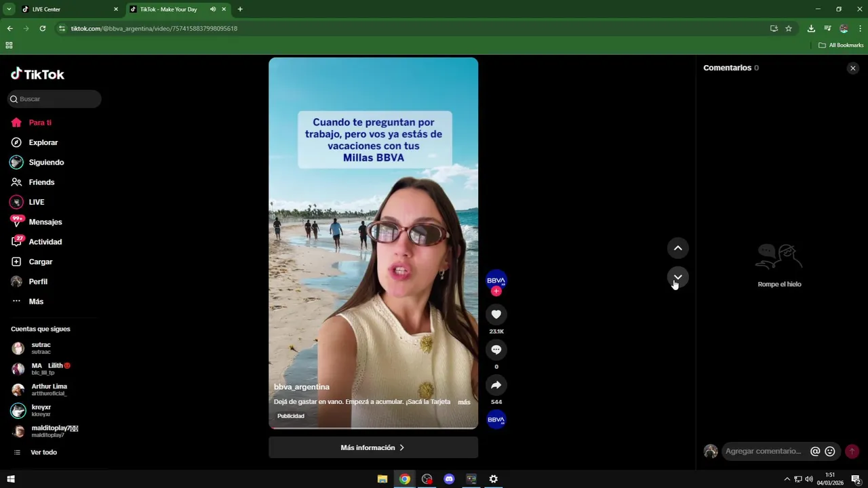
Task: Open the Friends section
Action: (x=41, y=182)
